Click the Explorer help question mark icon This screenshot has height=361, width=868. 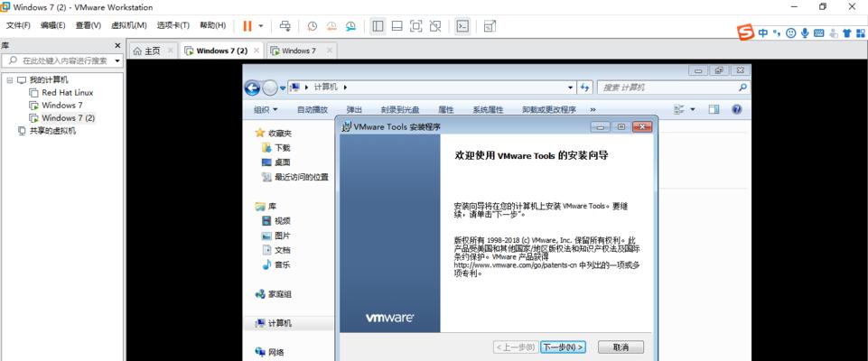[x=736, y=109]
